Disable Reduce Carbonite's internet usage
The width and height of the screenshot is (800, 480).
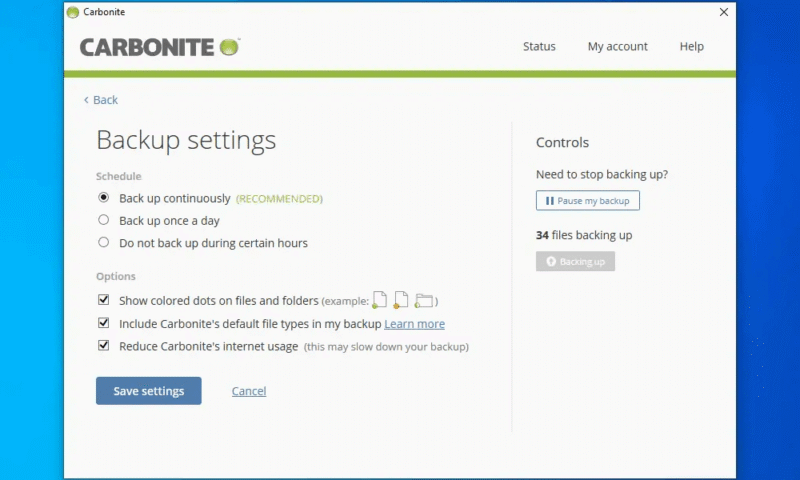[103, 346]
